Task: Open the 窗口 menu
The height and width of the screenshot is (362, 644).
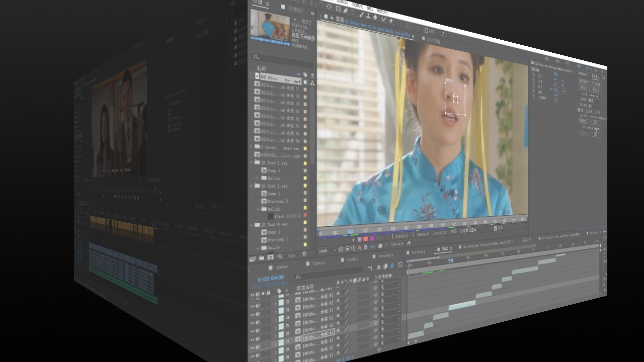Action: pos(370,8)
